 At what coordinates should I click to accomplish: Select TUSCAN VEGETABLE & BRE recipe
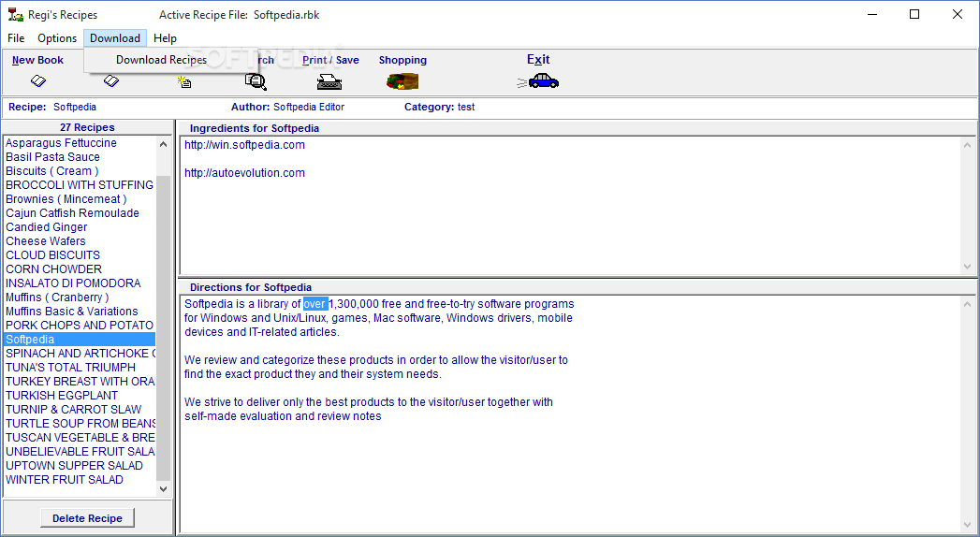80,438
